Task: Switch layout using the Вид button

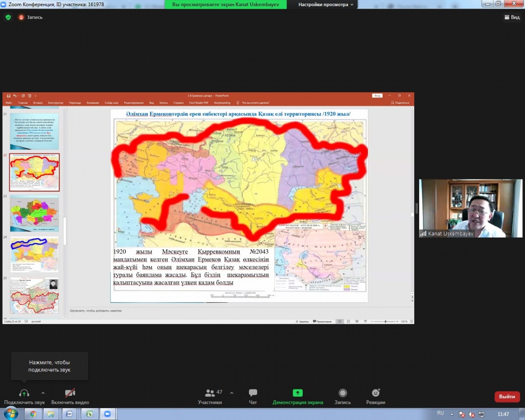Action: pos(512,17)
